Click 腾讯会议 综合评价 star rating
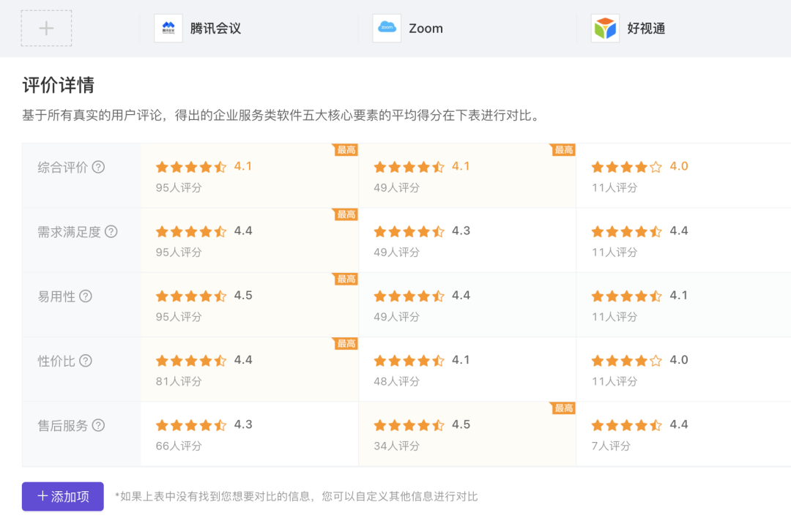Screen dimensions: 791x532 191,167
